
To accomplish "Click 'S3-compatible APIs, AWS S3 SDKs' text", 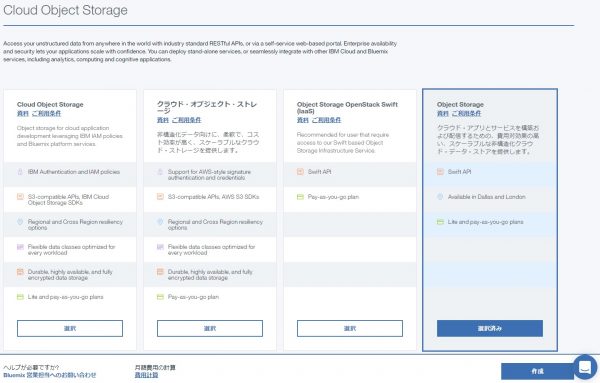I will (213, 197).
